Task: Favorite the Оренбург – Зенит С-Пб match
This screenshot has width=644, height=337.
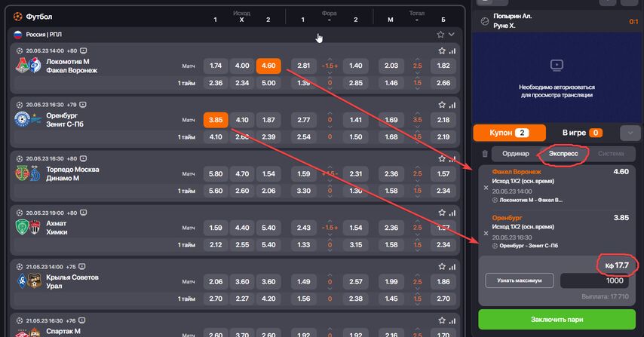Action: pyautogui.click(x=441, y=105)
